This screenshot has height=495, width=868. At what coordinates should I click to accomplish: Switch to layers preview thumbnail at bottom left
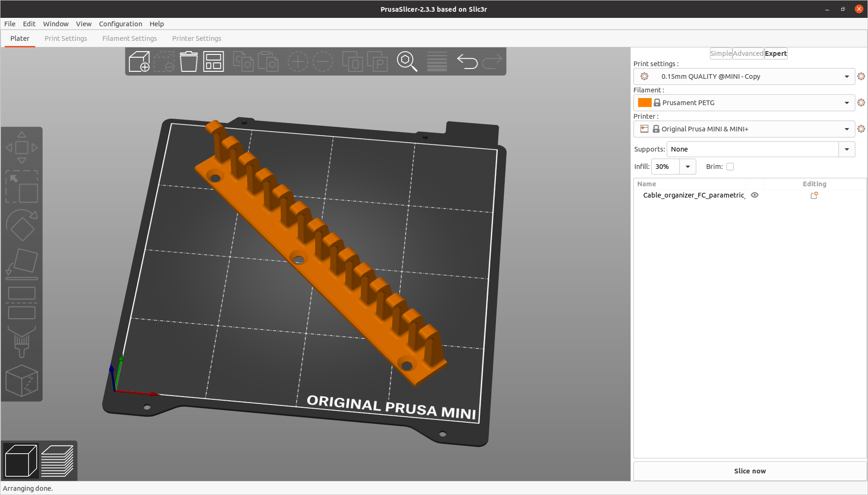click(58, 461)
